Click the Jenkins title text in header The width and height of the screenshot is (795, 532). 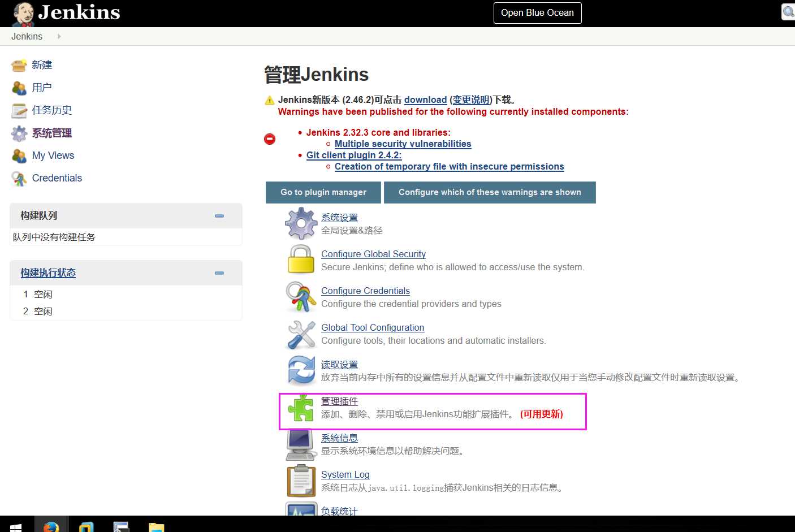(x=79, y=12)
